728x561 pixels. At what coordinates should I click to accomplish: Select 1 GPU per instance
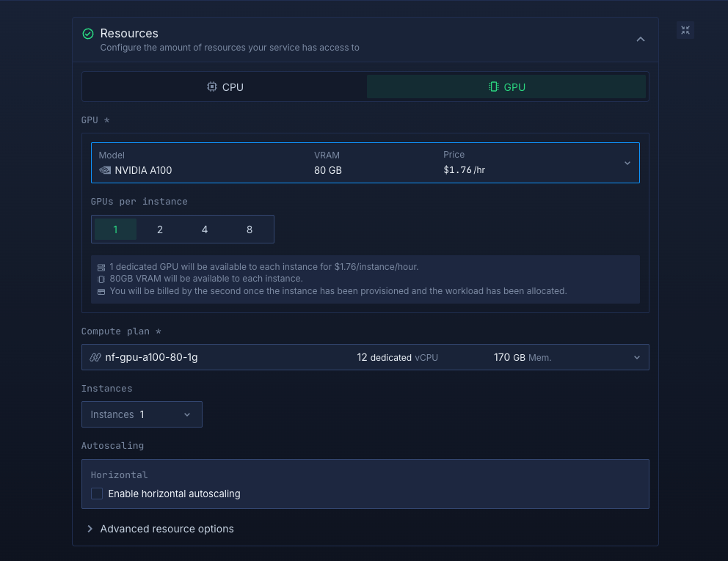[115, 230]
